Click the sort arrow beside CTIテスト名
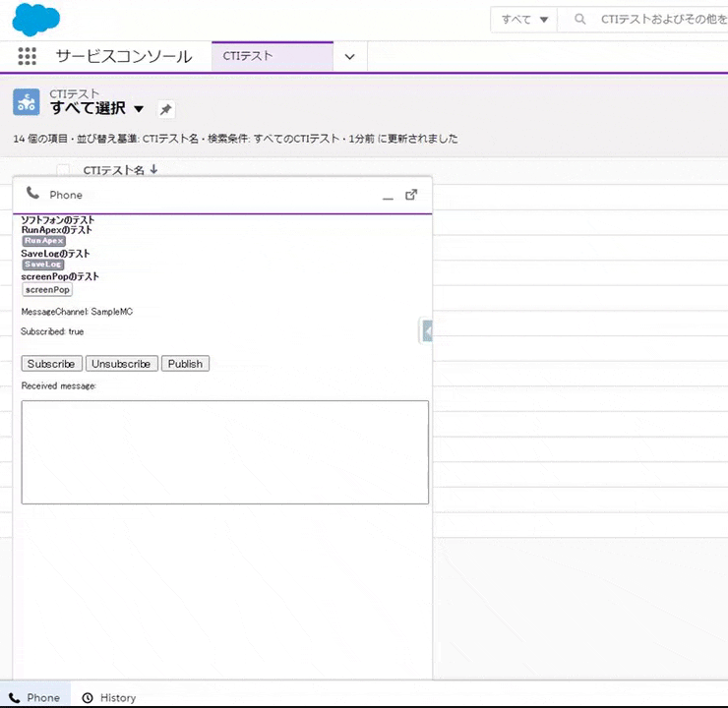 coord(153,170)
